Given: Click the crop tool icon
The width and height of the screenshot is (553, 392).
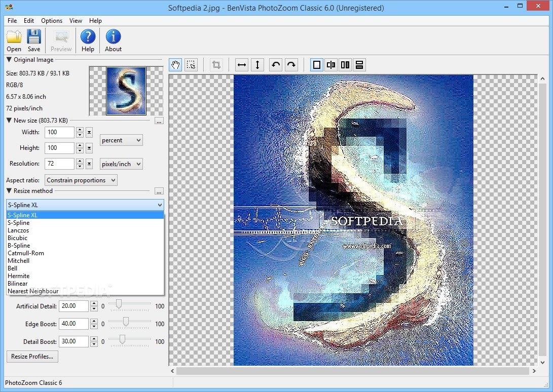Looking at the screenshot, I should click(216, 65).
